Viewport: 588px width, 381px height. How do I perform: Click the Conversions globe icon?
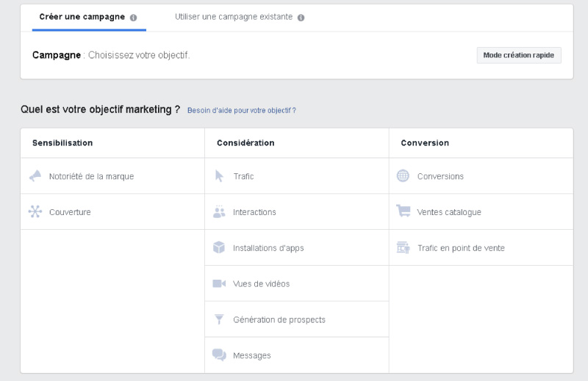tap(403, 175)
